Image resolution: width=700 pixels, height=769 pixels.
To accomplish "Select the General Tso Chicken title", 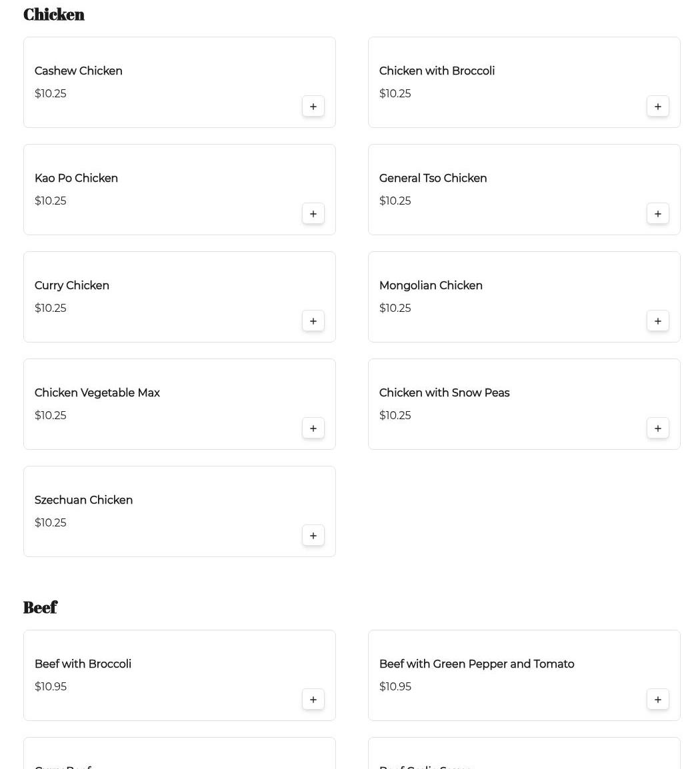I will click(x=433, y=179).
